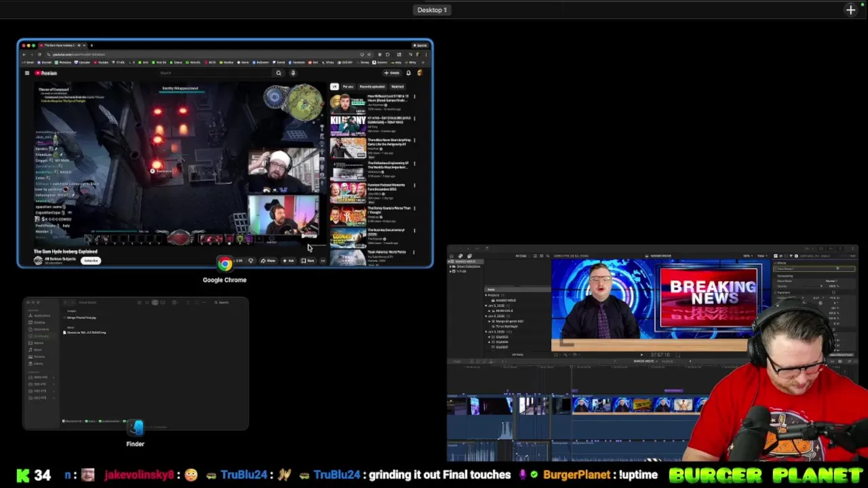Screen dimensions: 868x488
Task: Click YouTube voice search microphone icon
Action: (293, 73)
